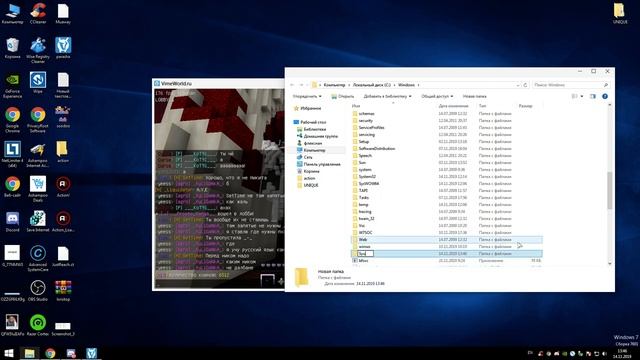Click Открыть in the Explorer toolbar
Screen dimensions: 640x360
click(342, 96)
